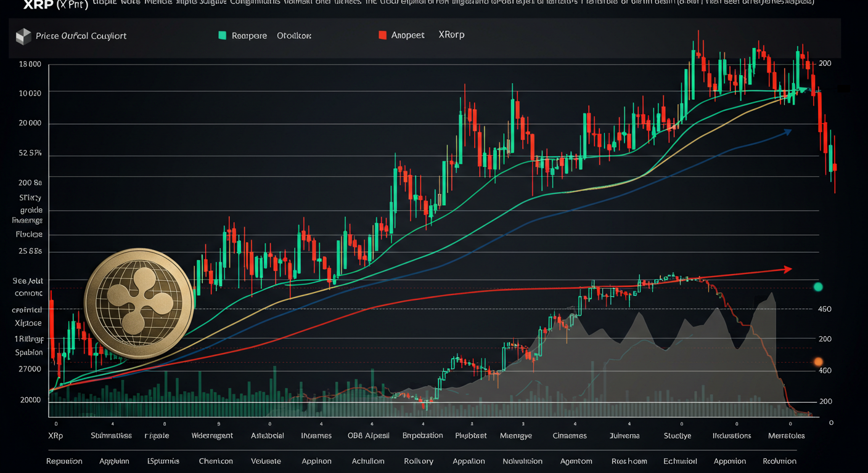Select the 'Mienigye' label
Image resolution: width=868 pixels, height=473 pixels.
coord(516,435)
